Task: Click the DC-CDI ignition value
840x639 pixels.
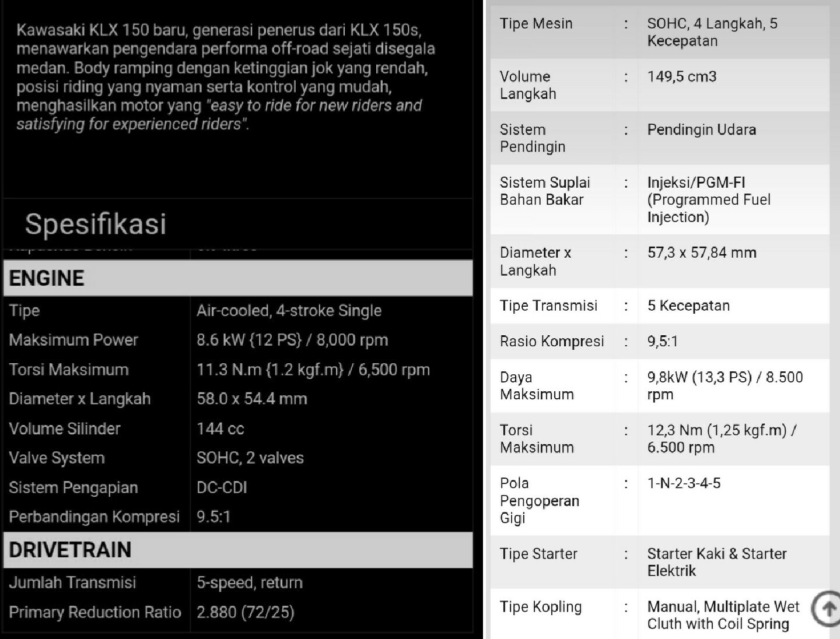Action: 222,487
